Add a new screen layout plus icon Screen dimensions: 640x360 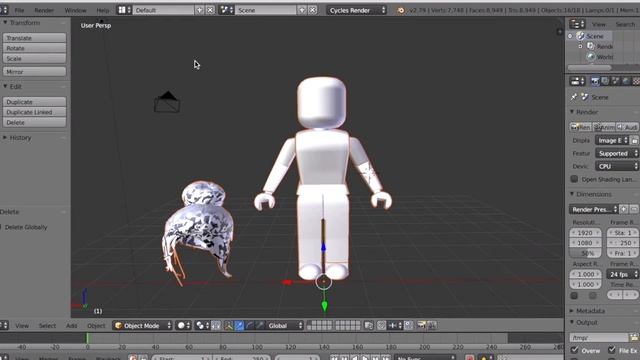(200, 10)
